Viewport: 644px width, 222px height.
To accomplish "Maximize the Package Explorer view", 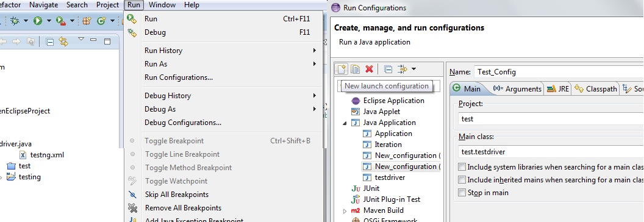I will 107,41.
